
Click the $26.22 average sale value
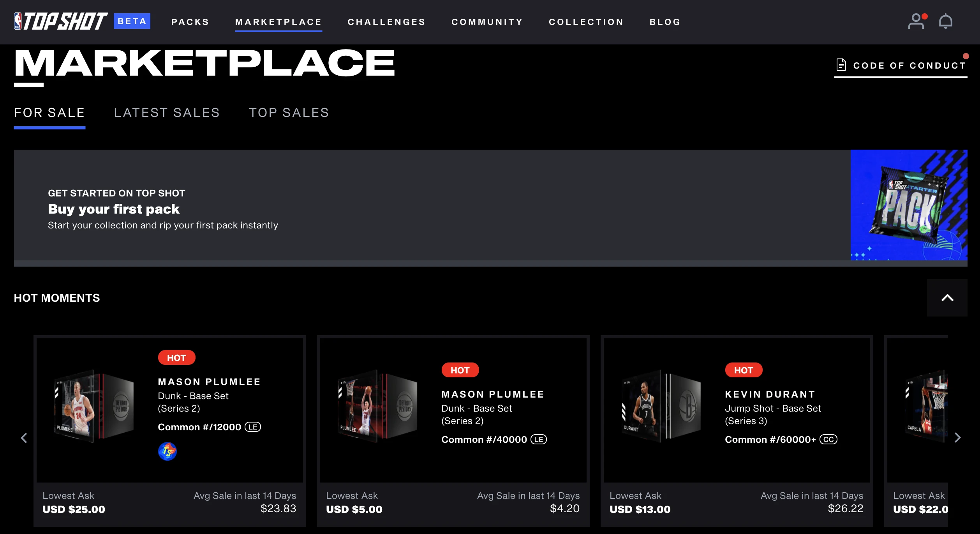846,509
